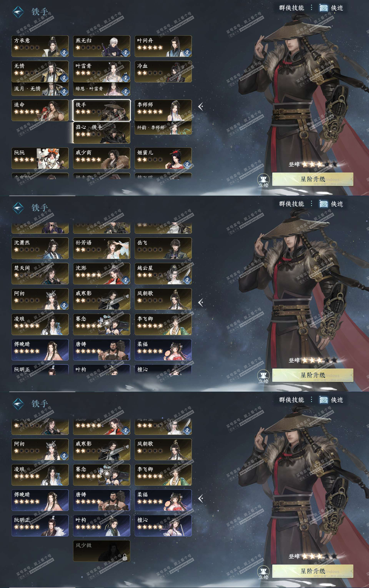This screenshot has width=369, height=588.
Task: Select the 追命 hero card
Action: [40, 110]
